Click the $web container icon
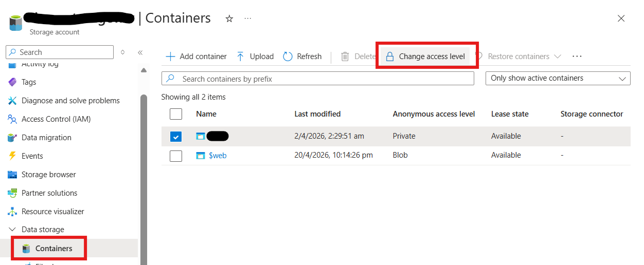This screenshot has height=265, width=644. (201, 155)
